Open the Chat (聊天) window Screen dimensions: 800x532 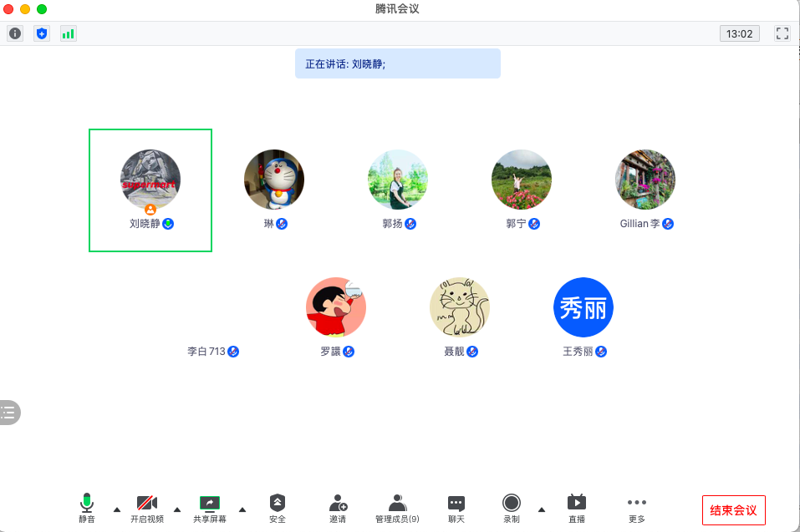point(456,508)
